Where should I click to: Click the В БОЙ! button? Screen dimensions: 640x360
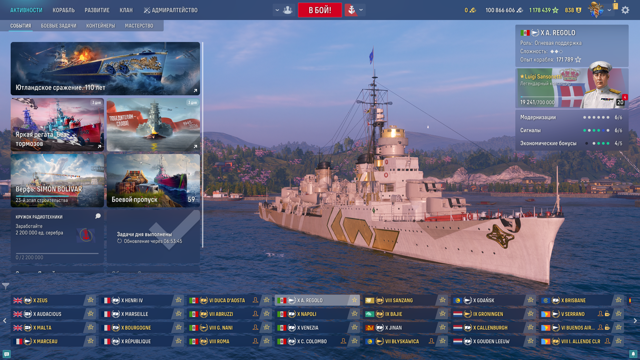(x=320, y=10)
